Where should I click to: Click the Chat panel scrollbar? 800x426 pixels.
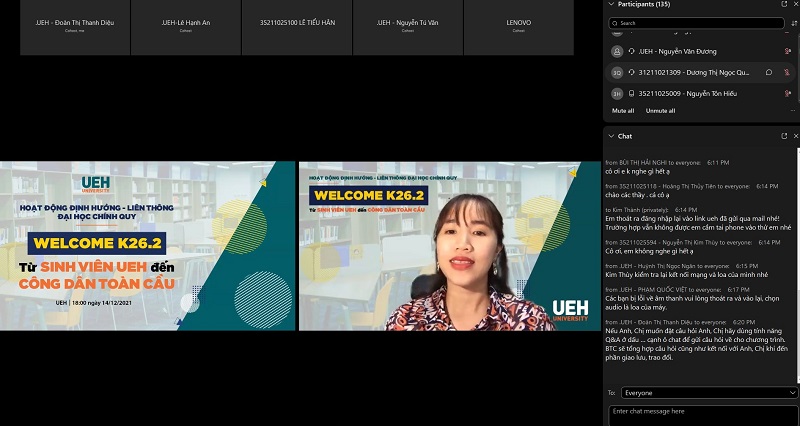point(798,265)
